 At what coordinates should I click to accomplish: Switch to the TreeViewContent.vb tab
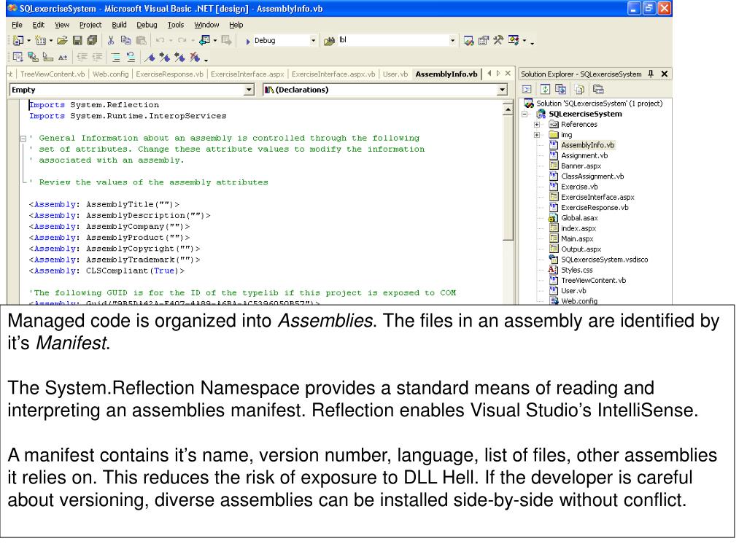click(x=53, y=74)
